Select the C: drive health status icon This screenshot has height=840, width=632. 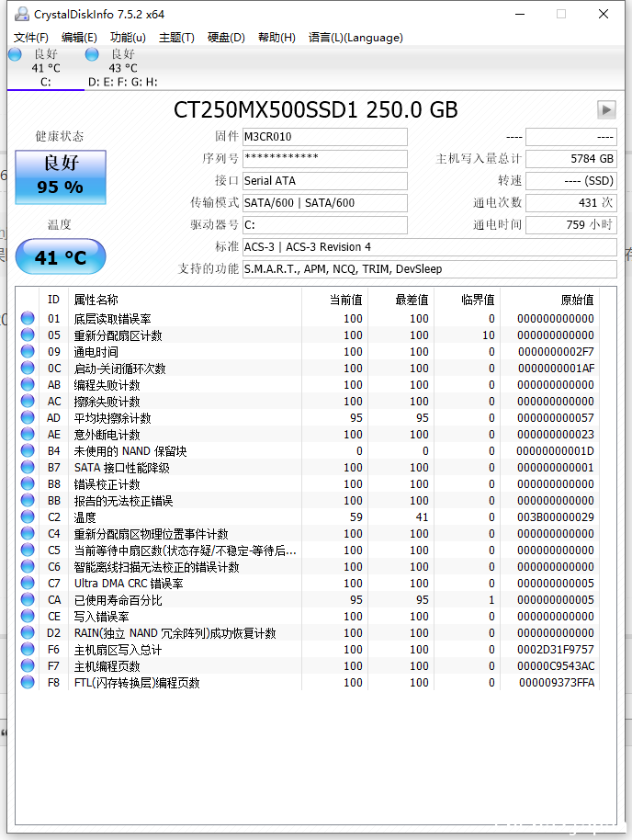tap(15, 54)
